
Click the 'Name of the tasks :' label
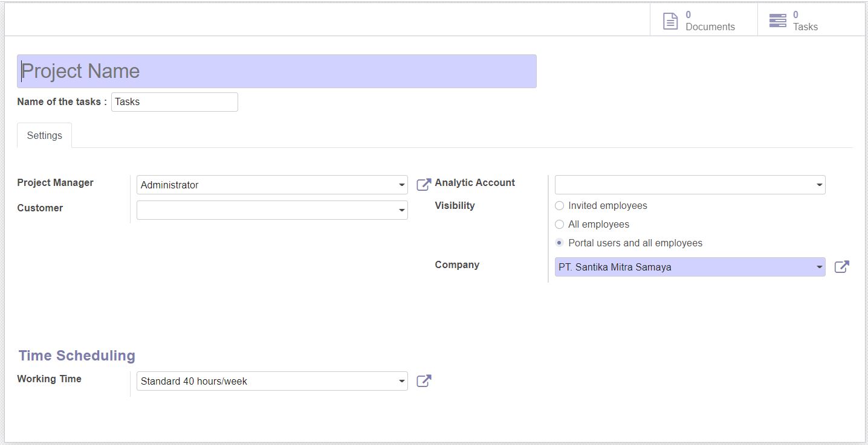coord(62,101)
